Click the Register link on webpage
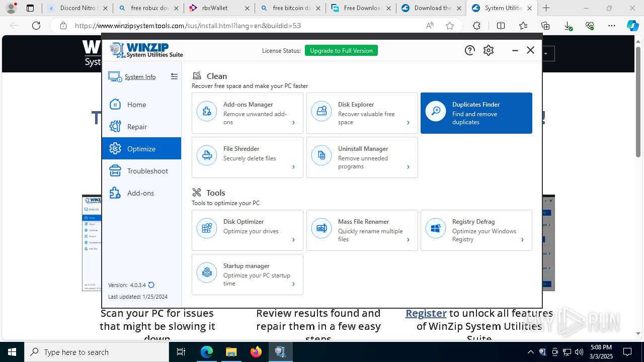The height and width of the screenshot is (362, 644). [426, 313]
